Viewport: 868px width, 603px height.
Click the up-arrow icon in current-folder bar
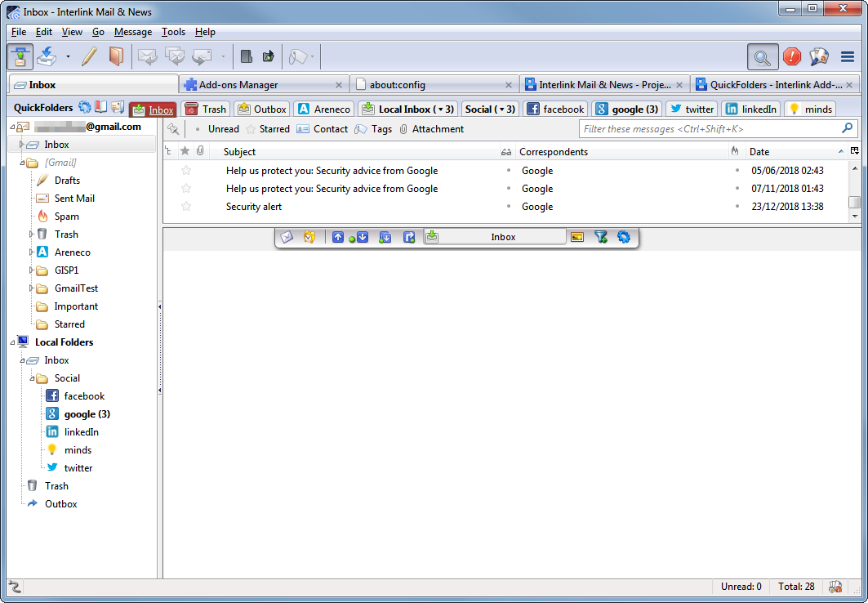[338, 237]
